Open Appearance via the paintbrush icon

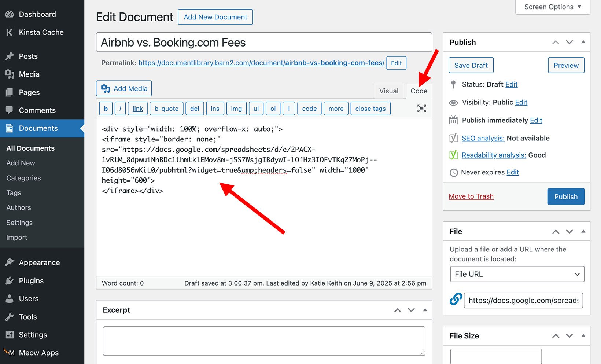9,262
